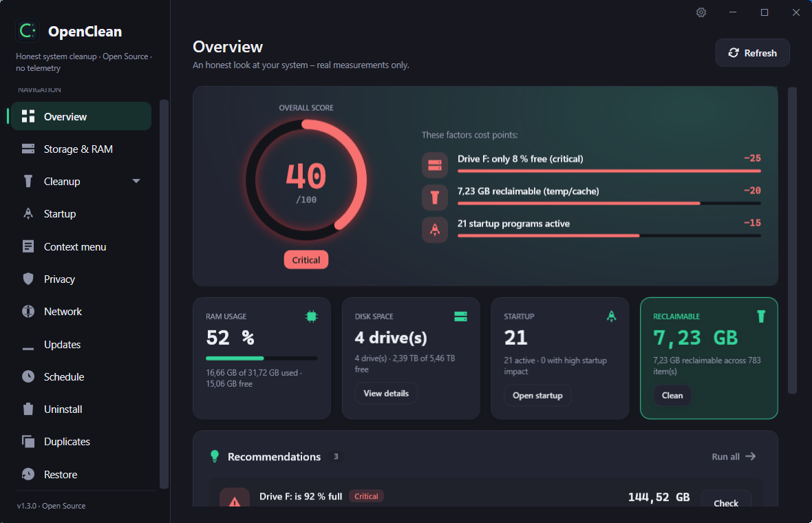Click the Privacy shield icon
Screen dimensions: 812x523
click(x=28, y=279)
